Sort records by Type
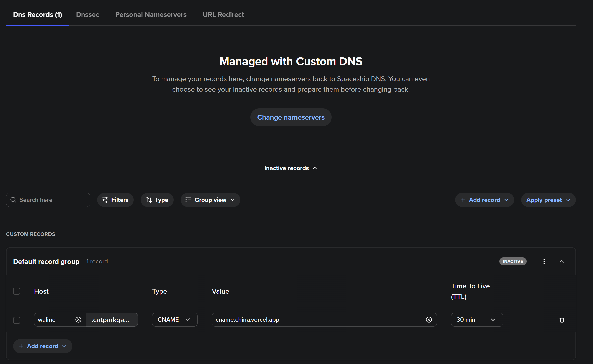The image size is (593, 364). (x=157, y=200)
